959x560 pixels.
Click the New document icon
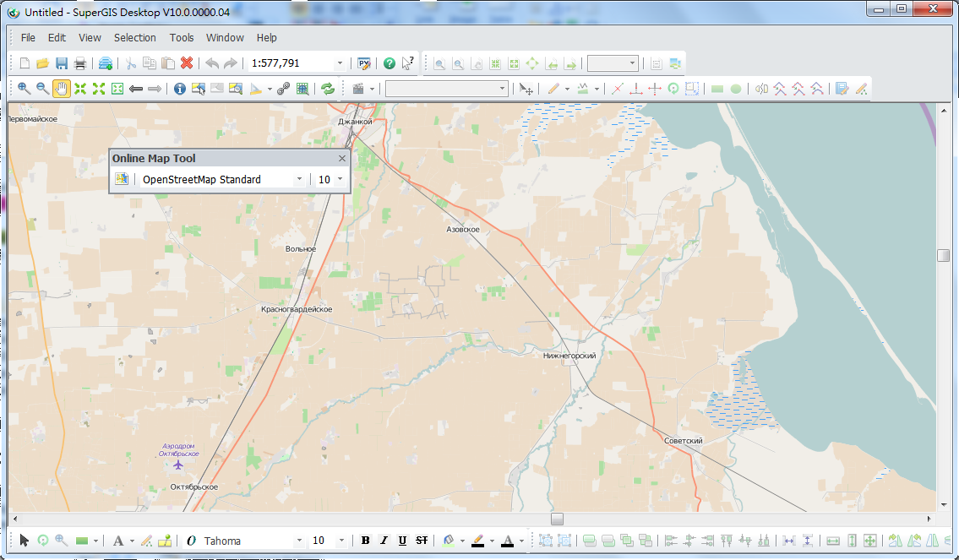pos(25,63)
